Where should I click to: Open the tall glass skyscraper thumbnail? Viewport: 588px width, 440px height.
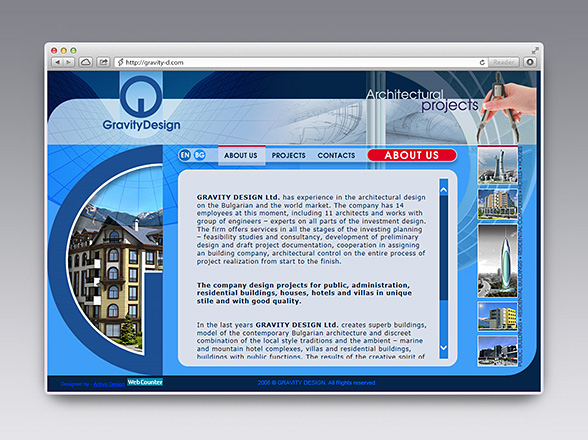498,261
